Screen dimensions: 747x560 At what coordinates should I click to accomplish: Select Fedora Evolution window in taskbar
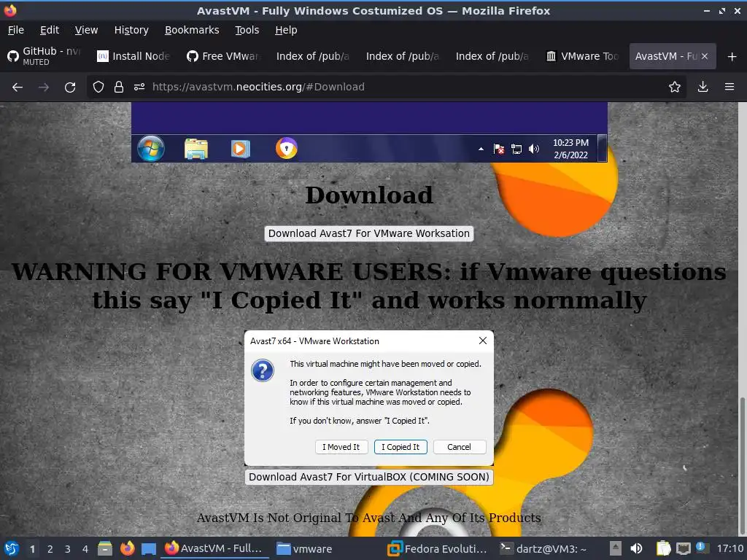(x=438, y=548)
